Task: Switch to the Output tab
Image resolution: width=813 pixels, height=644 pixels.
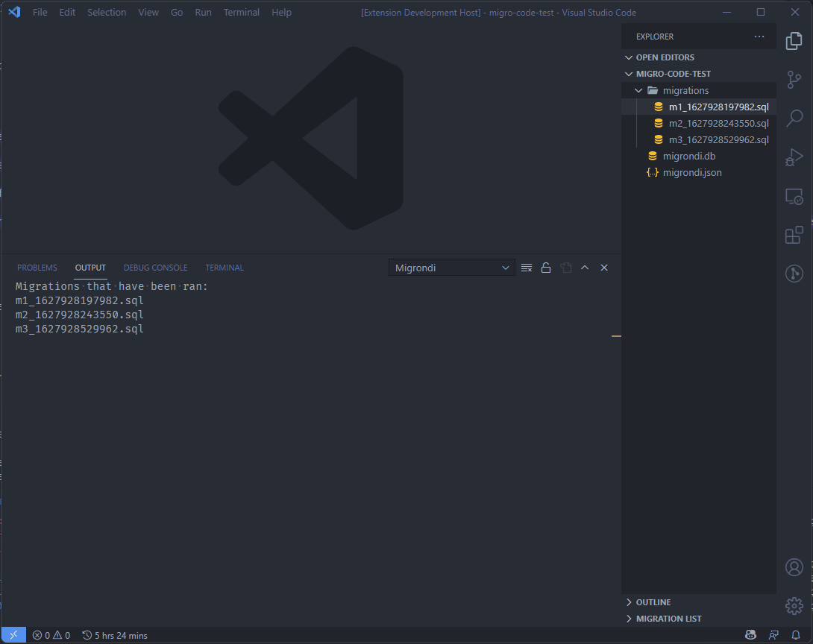Action: (90, 268)
